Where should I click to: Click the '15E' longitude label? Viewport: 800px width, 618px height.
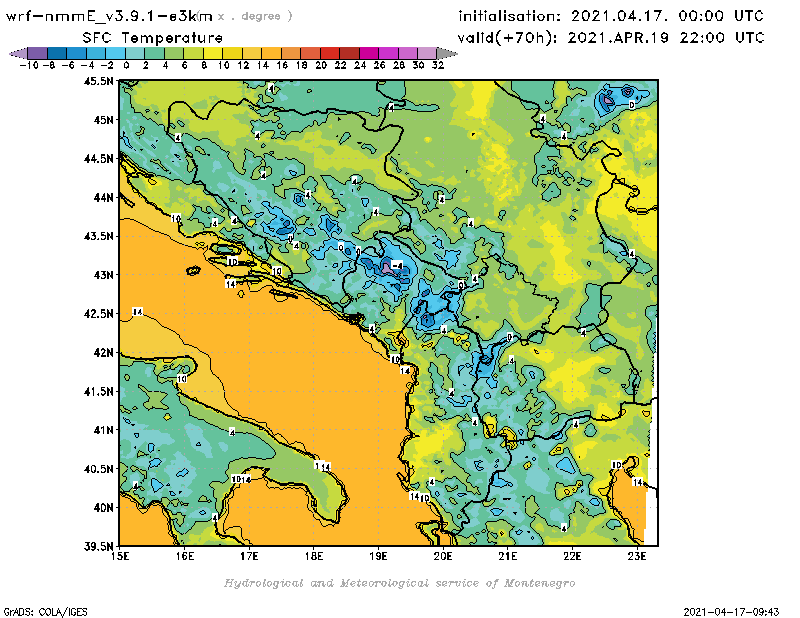[120, 556]
